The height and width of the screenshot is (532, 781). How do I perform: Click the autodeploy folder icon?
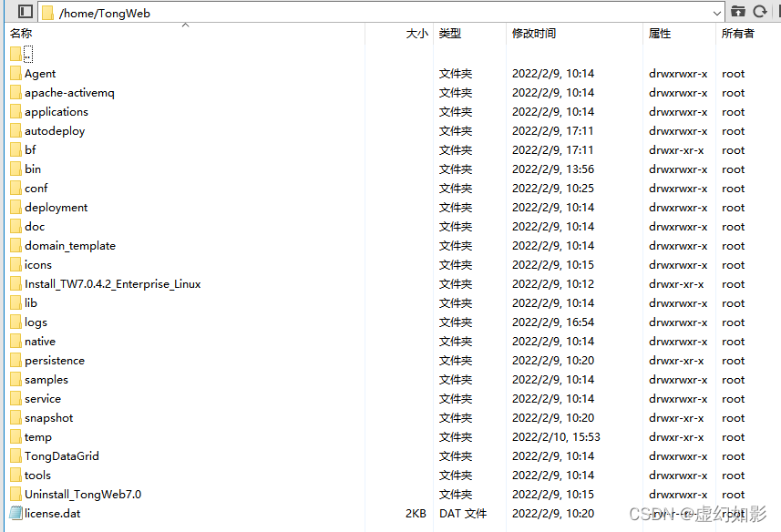(x=15, y=130)
